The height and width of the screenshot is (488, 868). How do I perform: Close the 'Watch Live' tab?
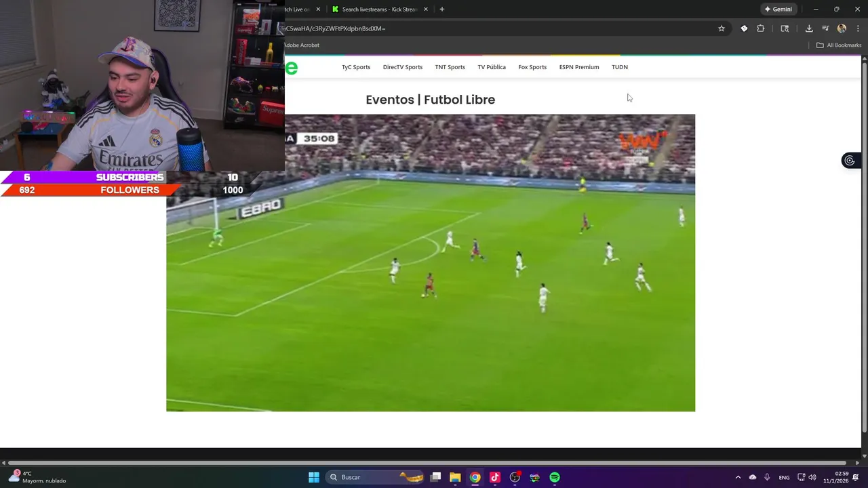318,9
